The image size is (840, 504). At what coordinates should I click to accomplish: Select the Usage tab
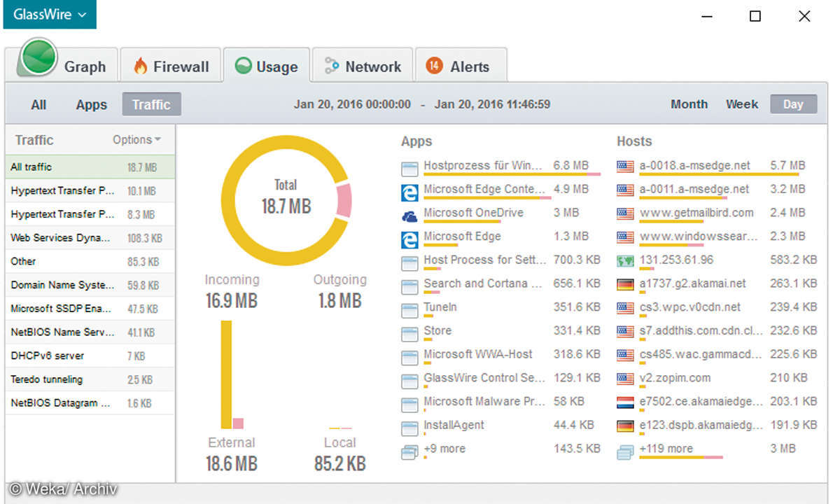(266, 66)
